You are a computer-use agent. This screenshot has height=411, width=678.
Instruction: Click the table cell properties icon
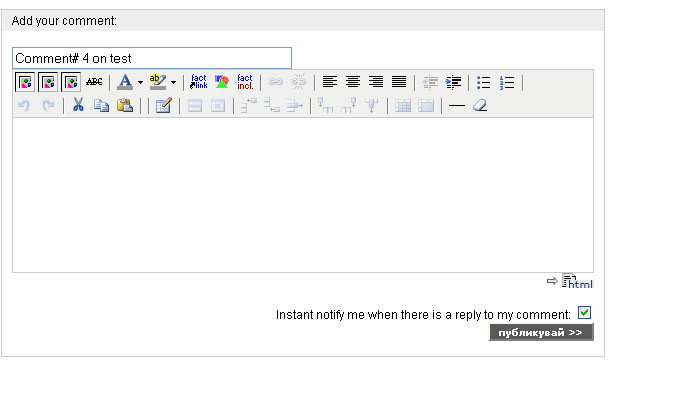(x=218, y=106)
